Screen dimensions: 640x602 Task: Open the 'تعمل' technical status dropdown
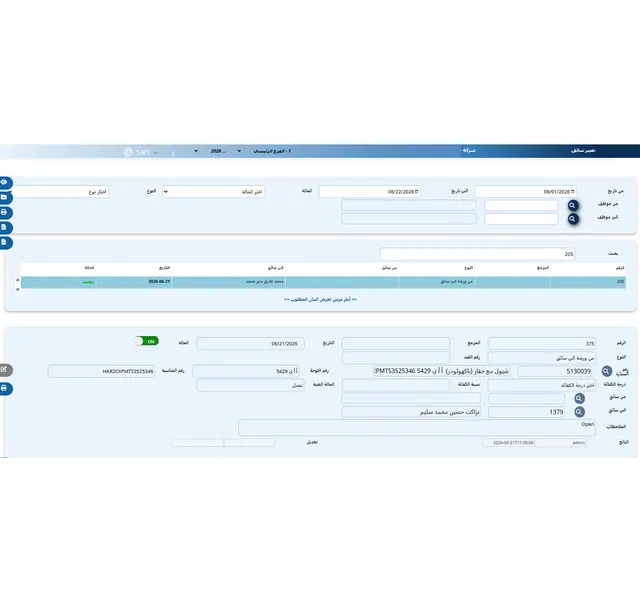click(250, 385)
